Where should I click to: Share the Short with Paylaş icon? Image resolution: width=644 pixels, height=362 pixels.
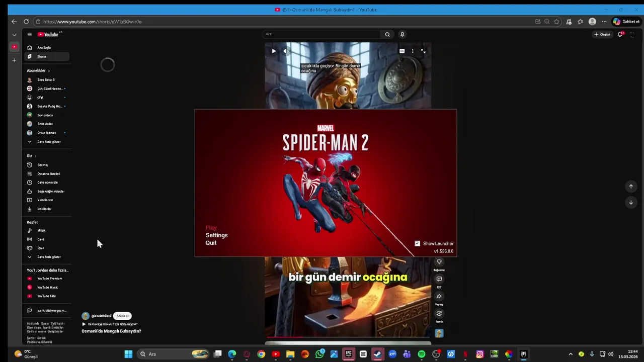439,296
